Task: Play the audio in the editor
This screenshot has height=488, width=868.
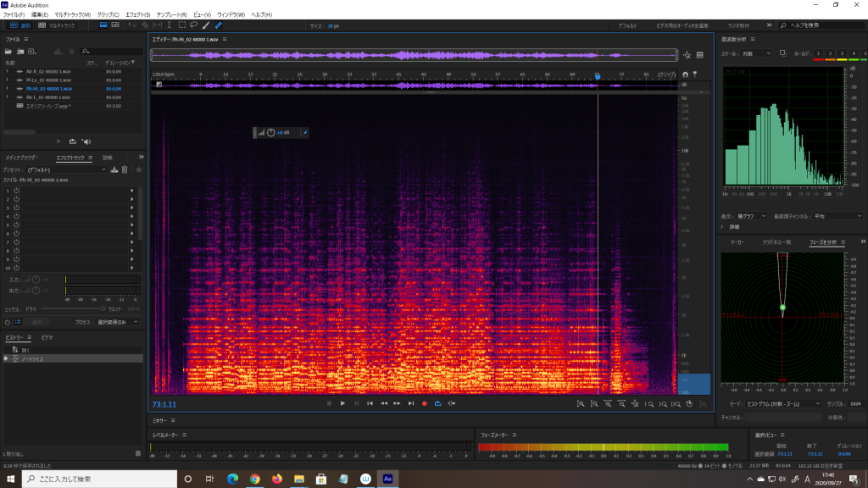Action: pyautogui.click(x=342, y=403)
